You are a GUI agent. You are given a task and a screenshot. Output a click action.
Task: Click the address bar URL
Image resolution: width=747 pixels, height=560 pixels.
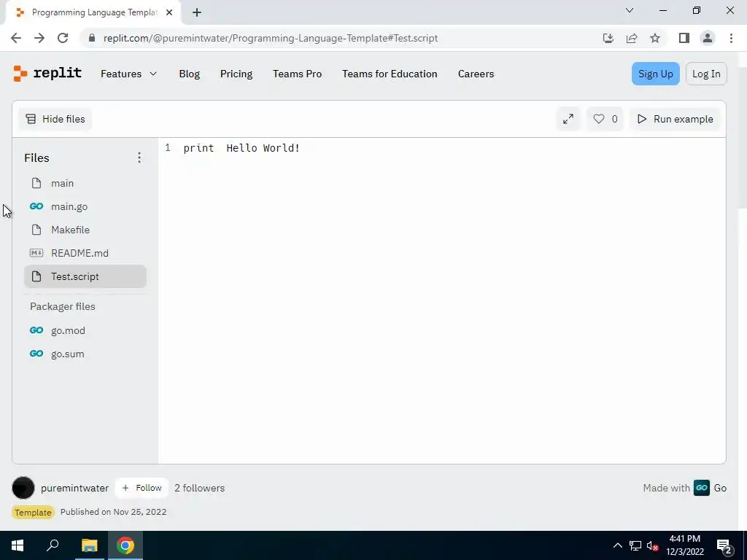point(270,38)
